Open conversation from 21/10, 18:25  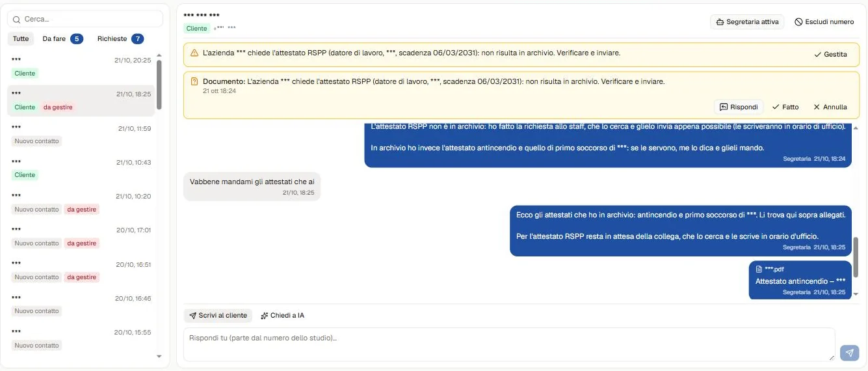(81, 101)
